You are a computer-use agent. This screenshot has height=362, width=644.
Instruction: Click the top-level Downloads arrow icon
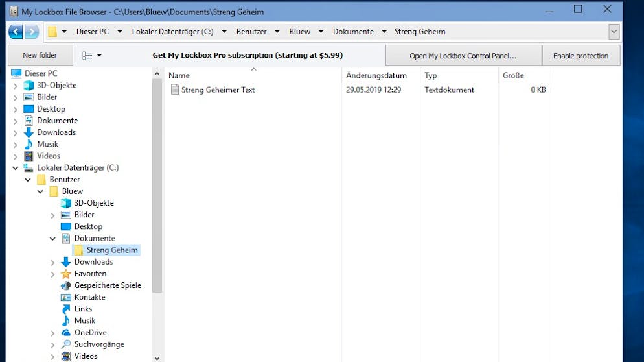29,132
